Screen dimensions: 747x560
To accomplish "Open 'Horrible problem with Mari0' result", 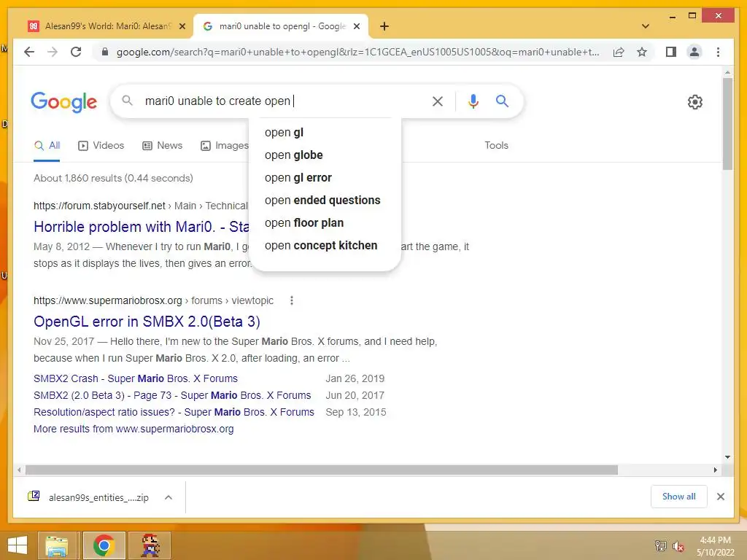I will click(x=142, y=227).
